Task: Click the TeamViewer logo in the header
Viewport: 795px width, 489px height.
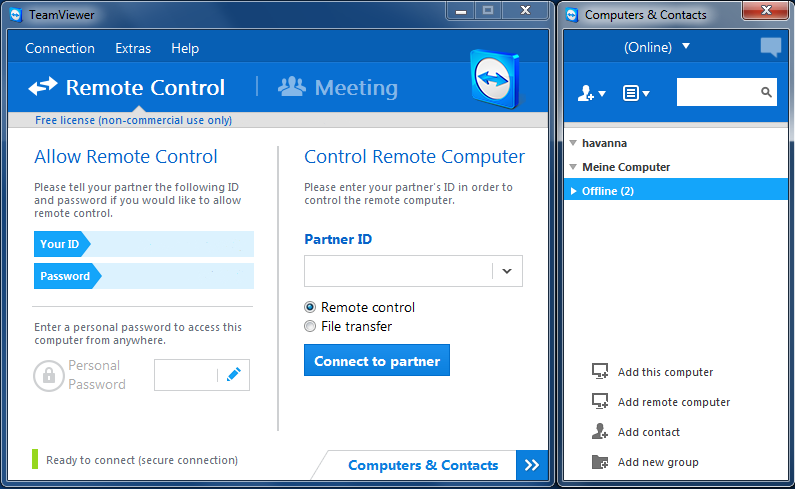Action: tap(495, 79)
